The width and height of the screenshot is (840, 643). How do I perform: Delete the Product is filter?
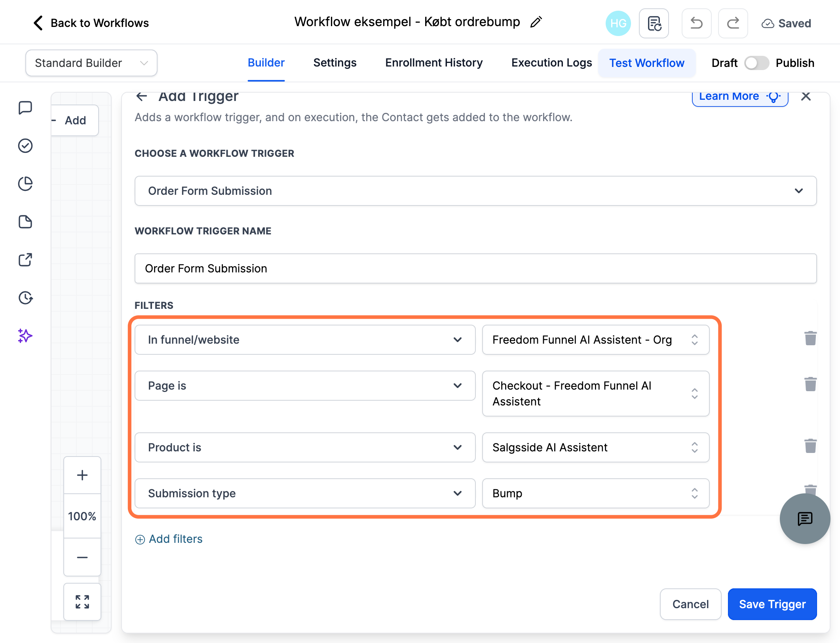810,446
